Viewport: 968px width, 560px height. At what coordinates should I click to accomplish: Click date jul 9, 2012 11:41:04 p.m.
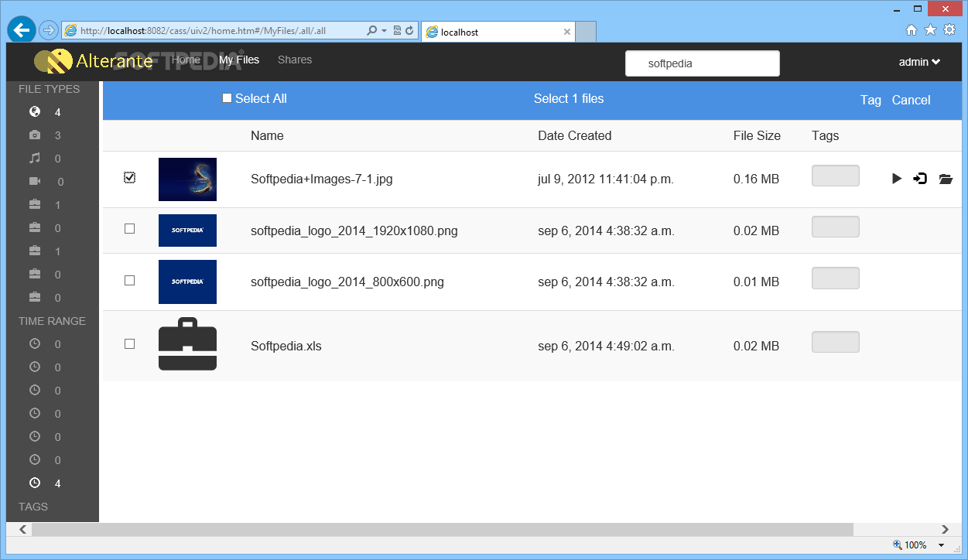(x=606, y=179)
